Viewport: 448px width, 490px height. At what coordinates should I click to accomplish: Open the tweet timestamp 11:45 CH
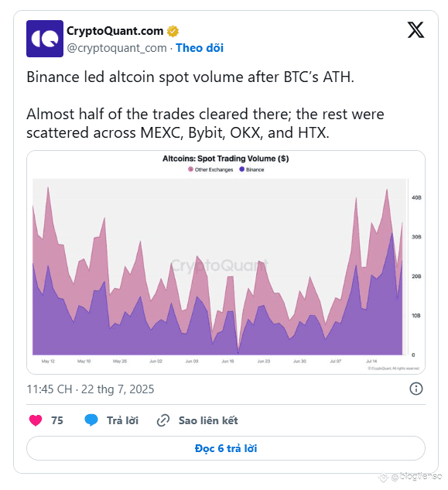pos(91,389)
